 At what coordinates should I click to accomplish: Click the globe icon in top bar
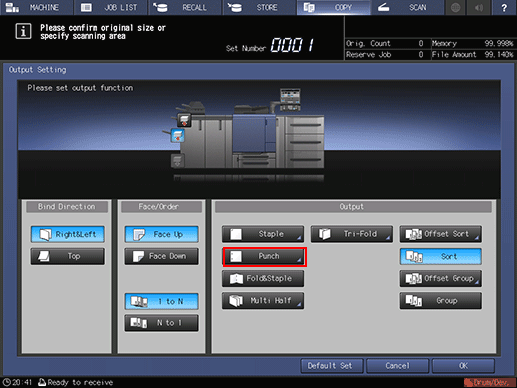click(x=455, y=7)
